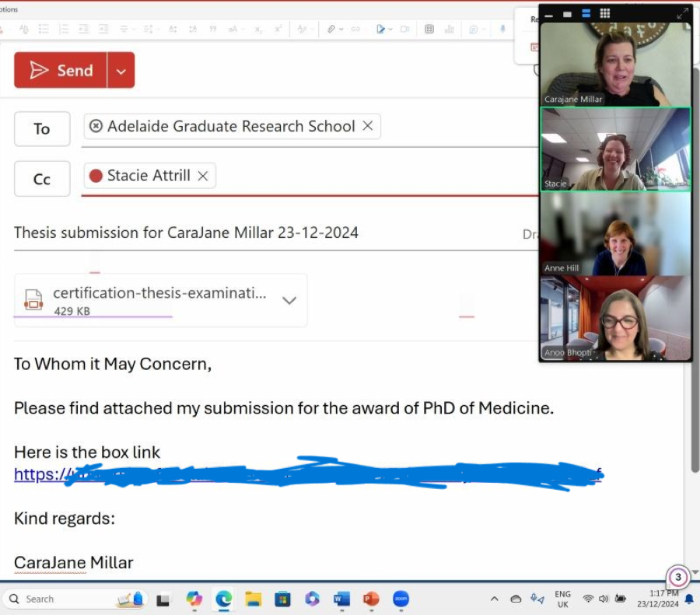
Task: Open Microsoft Word from the taskbar
Action: (341, 599)
